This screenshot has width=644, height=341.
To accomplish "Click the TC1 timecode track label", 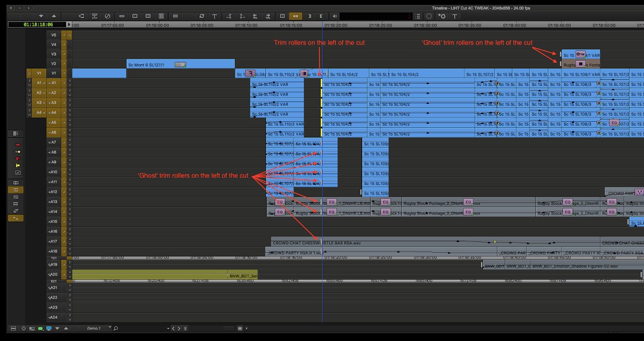I will 53,258.
